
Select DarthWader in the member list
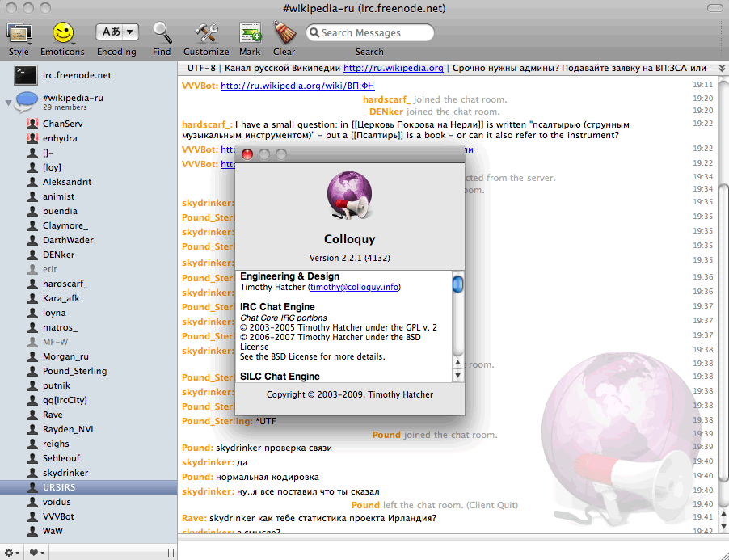(x=88, y=240)
